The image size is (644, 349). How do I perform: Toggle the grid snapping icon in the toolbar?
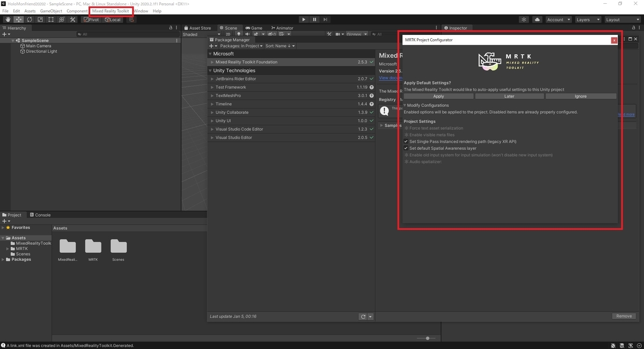click(131, 19)
